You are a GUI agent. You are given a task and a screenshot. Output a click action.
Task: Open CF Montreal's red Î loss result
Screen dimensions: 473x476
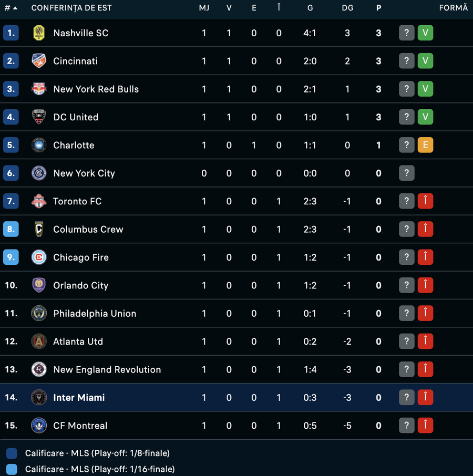click(x=425, y=426)
